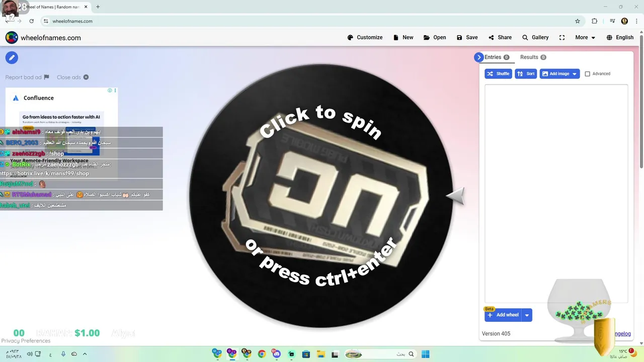The height and width of the screenshot is (362, 644).
Task: Switch to the Entries tab
Action: 497,57
